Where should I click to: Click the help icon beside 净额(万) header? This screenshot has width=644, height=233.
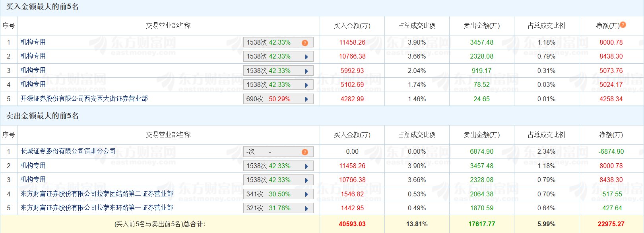(x=623, y=25)
